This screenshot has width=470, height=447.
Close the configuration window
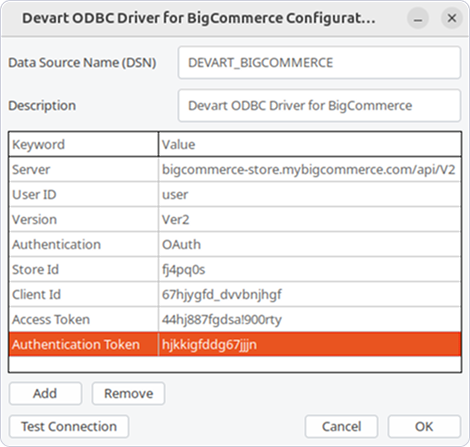coord(452,18)
